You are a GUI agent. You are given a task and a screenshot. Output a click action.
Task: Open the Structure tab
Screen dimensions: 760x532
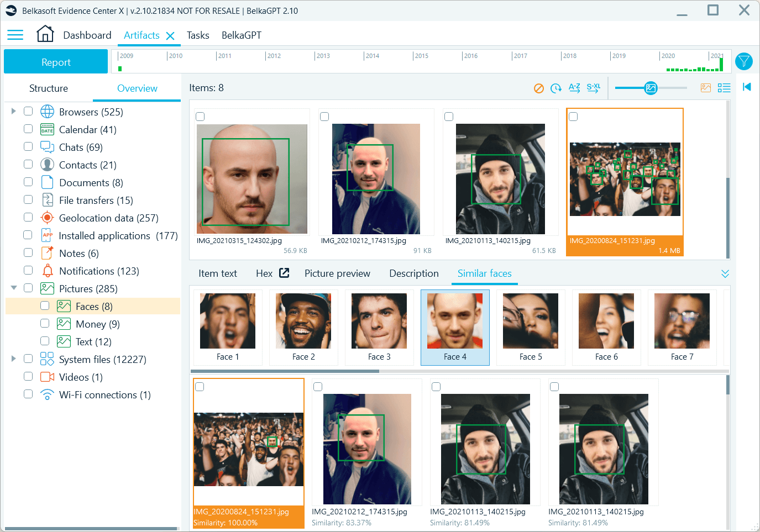click(x=49, y=88)
